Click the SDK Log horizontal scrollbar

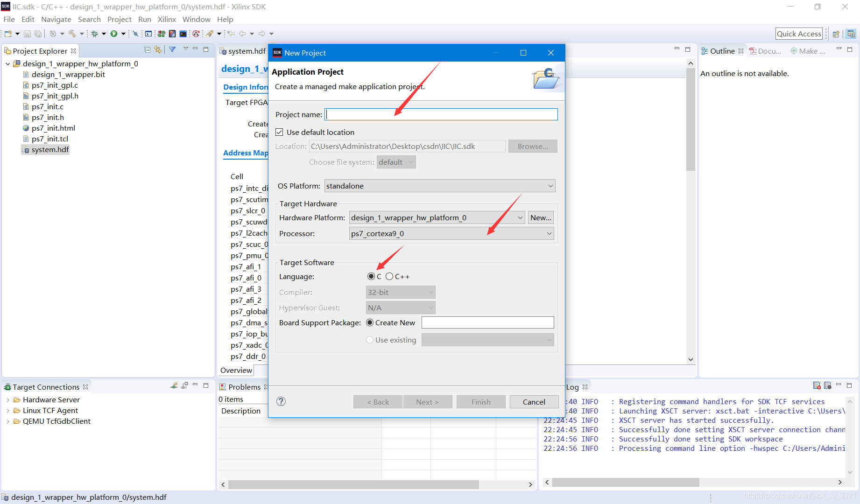click(626, 482)
